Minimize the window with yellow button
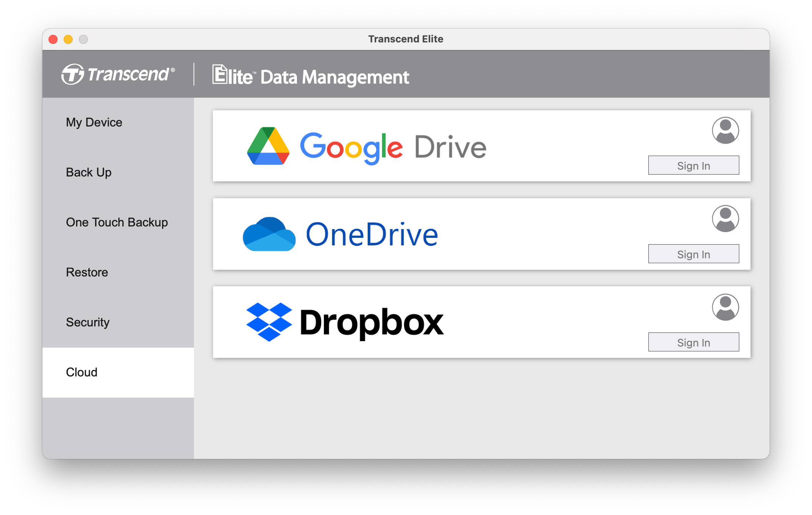The image size is (812, 515). click(68, 39)
